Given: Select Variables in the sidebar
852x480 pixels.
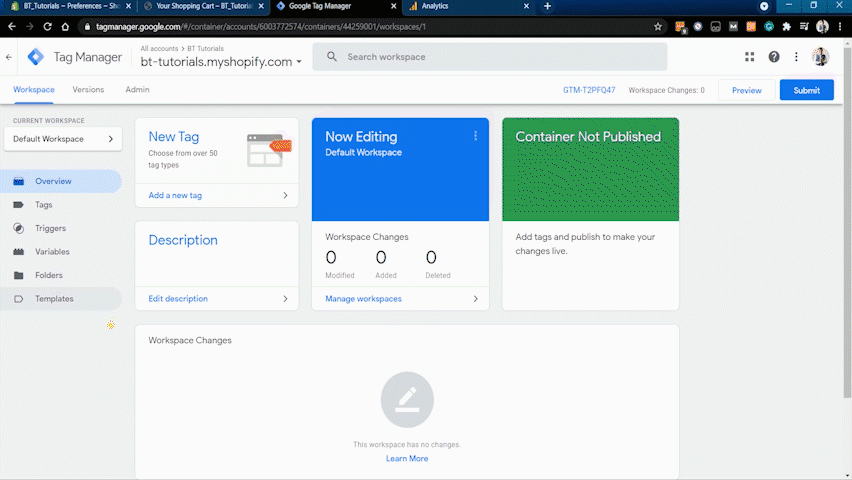Looking at the screenshot, I should point(61,252).
